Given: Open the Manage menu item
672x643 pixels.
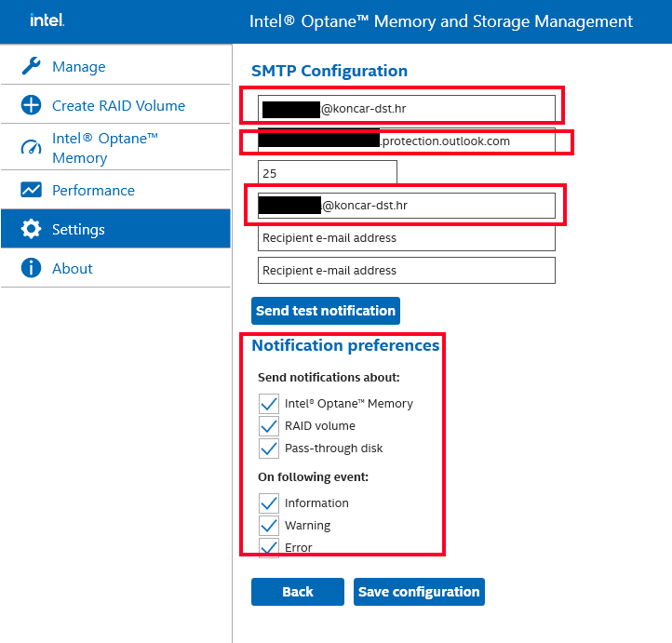Looking at the screenshot, I should click(x=79, y=66).
